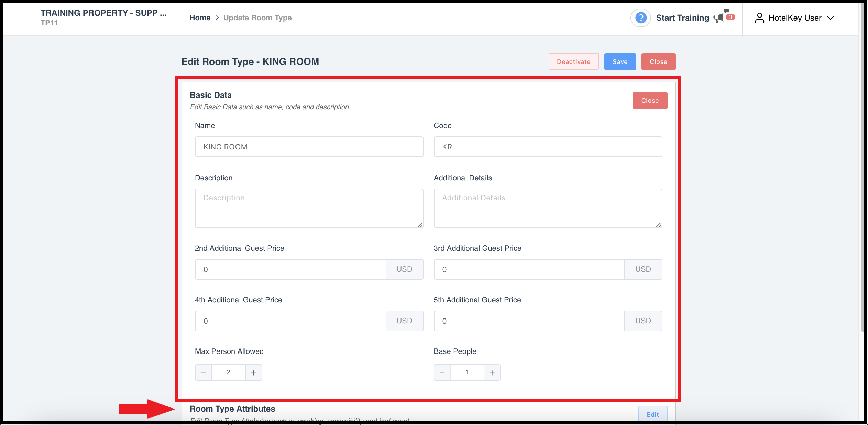868x425 pixels.
Task: Click the Edit button in Room Type Attributes
Action: (653, 414)
